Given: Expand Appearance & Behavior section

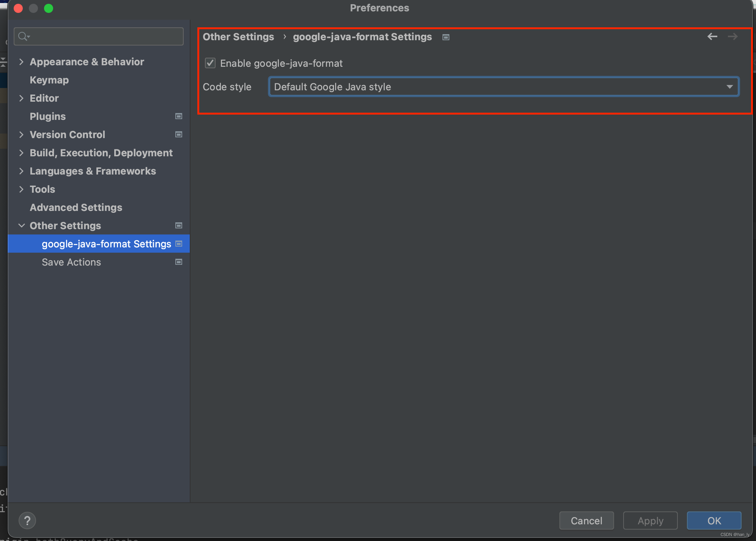Looking at the screenshot, I should pyautogui.click(x=21, y=62).
